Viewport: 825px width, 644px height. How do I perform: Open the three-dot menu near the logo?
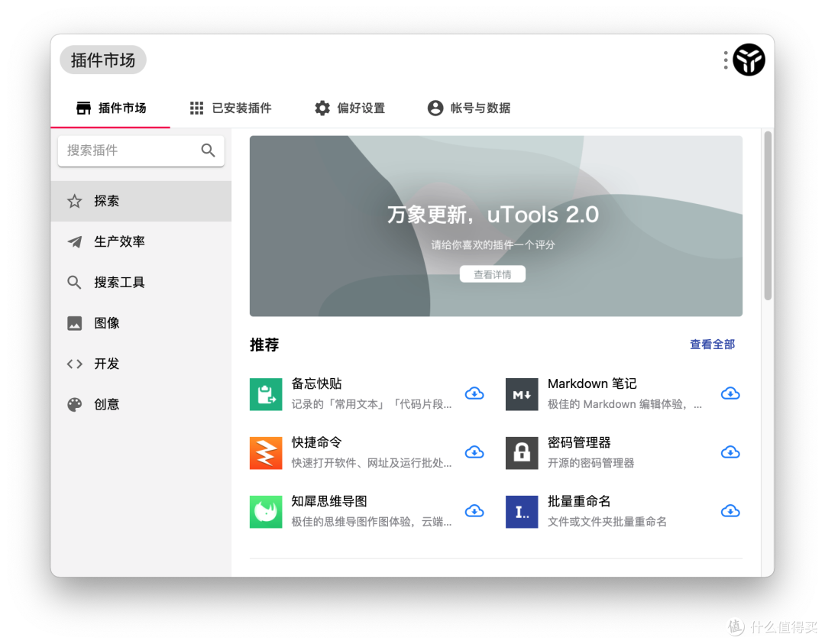pyautogui.click(x=724, y=59)
